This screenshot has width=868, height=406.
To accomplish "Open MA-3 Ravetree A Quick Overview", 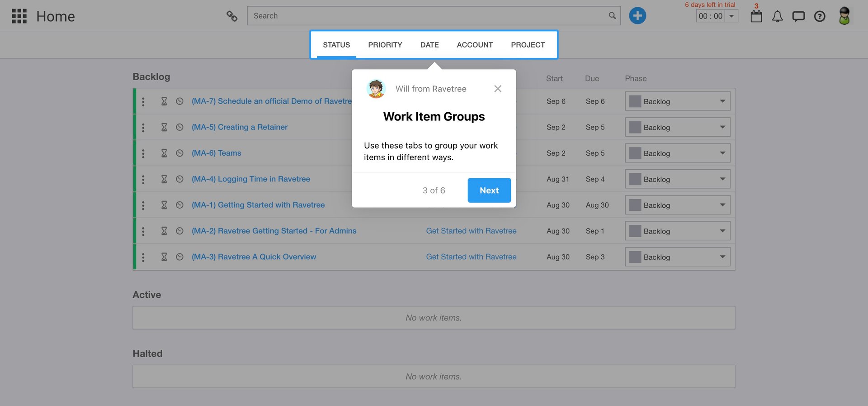I will (x=254, y=257).
